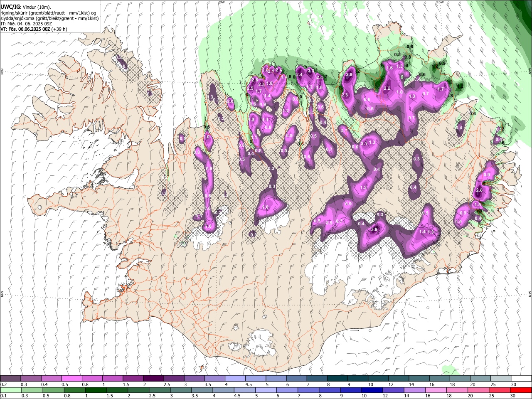The width and height of the screenshot is (532, 399).
Task: Click the light lavender 4–4.5 top-row swatch
Action: (235, 378)
